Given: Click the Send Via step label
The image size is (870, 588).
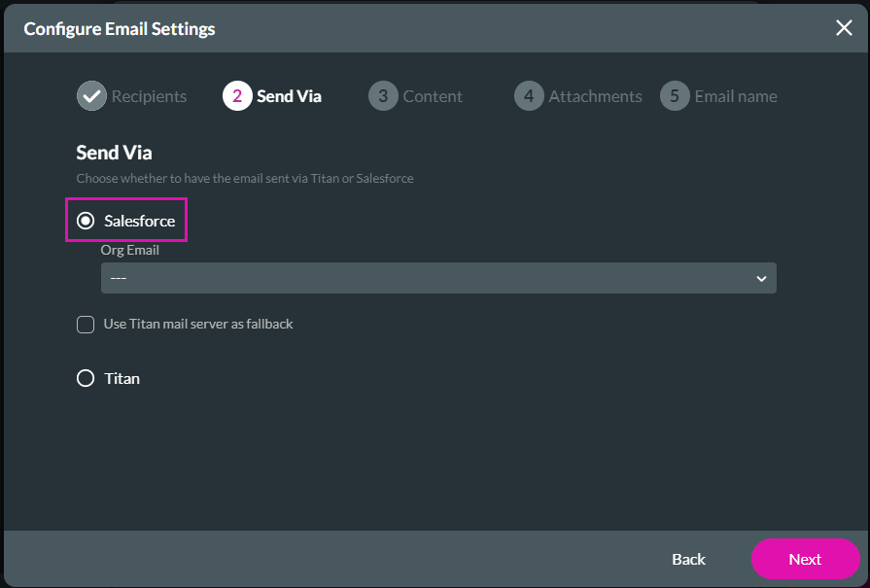Looking at the screenshot, I should pos(289,95).
